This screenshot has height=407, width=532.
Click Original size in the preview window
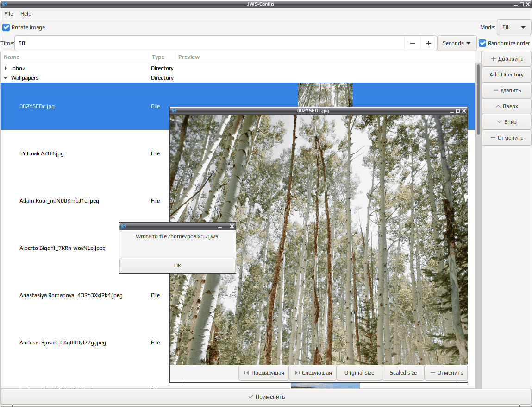[359, 373]
